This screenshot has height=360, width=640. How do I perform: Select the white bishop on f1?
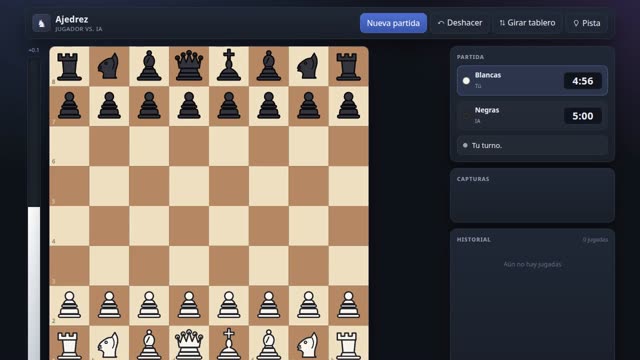click(x=269, y=345)
